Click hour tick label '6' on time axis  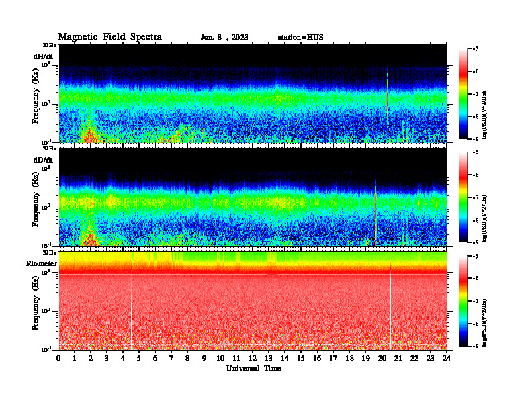(155, 358)
